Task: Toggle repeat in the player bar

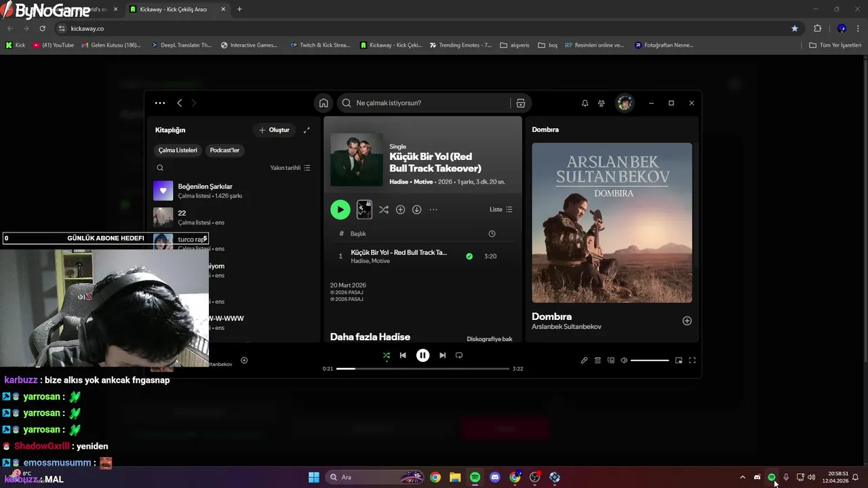Action: 459,355
